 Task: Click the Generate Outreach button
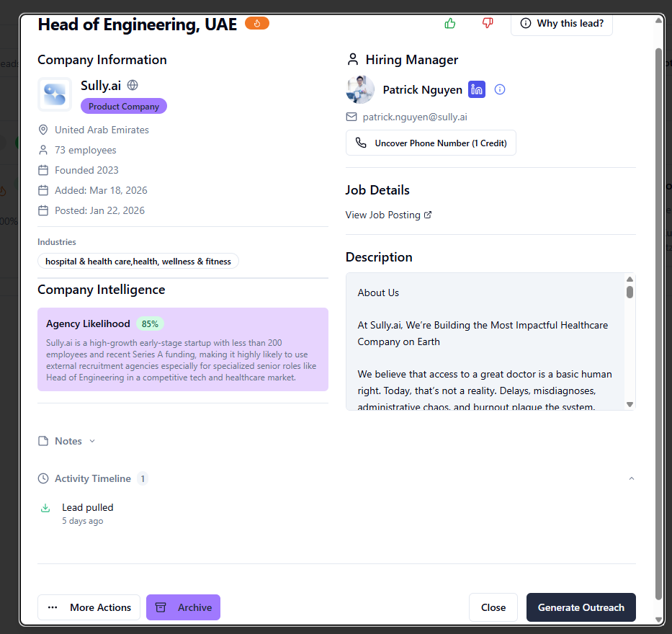pyautogui.click(x=581, y=607)
